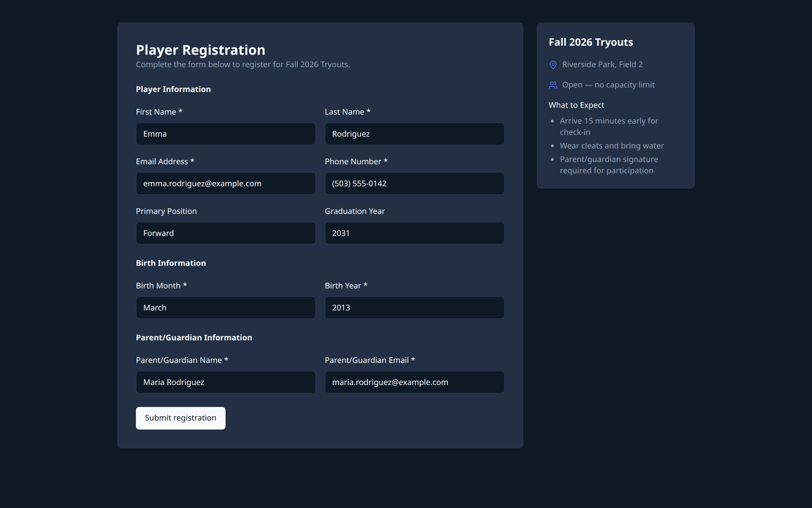Click the Riverside Park, Field 2 text
Viewport: 812px width, 508px height.
602,65
